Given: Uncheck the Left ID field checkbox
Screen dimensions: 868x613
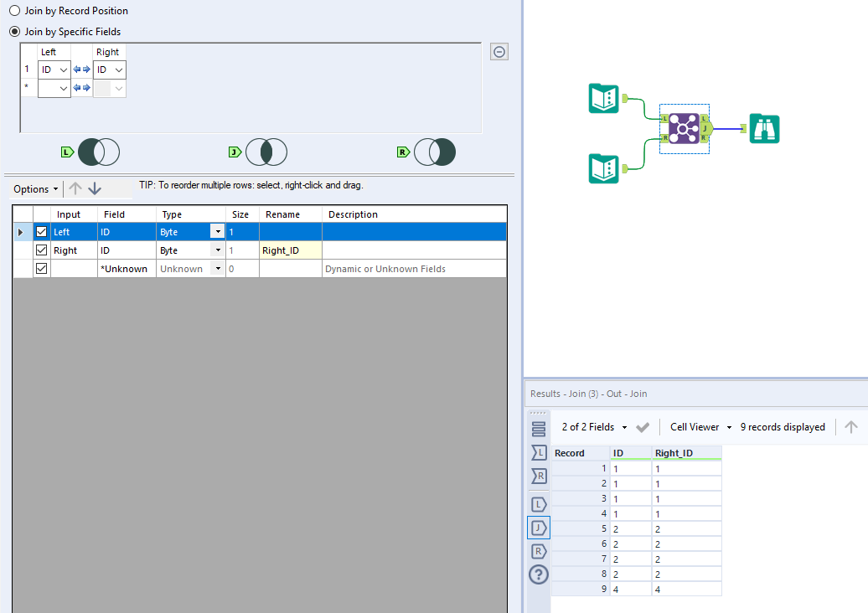Looking at the screenshot, I should point(41,231).
